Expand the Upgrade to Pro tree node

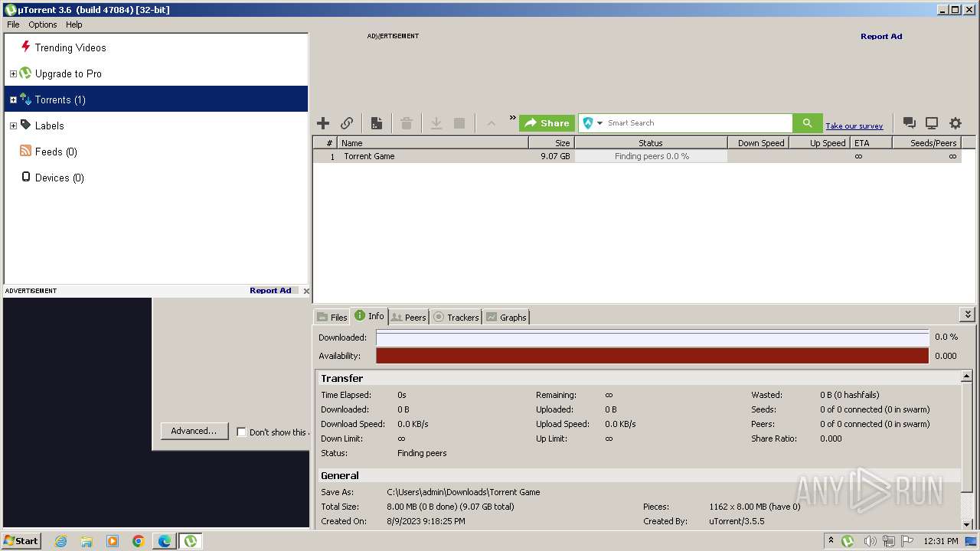click(13, 74)
